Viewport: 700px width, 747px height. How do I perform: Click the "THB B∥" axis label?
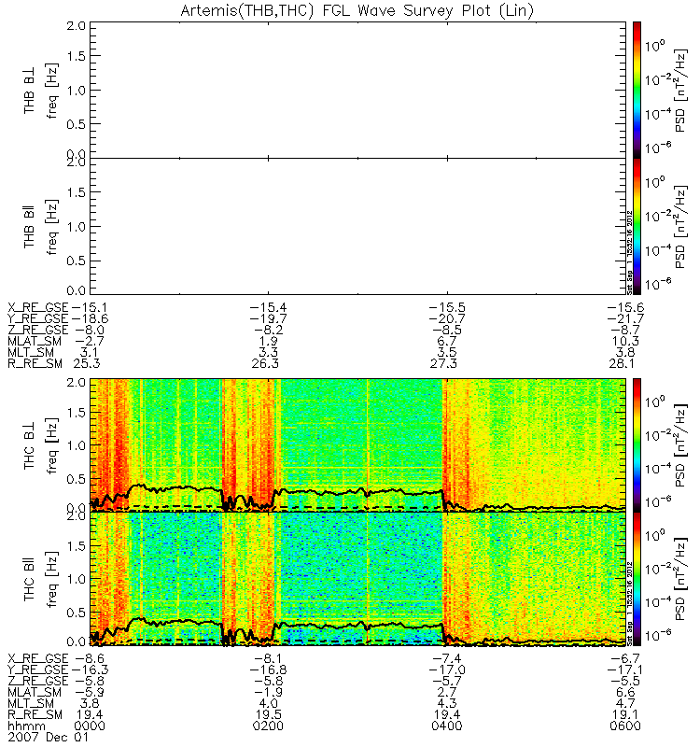(x=29, y=227)
